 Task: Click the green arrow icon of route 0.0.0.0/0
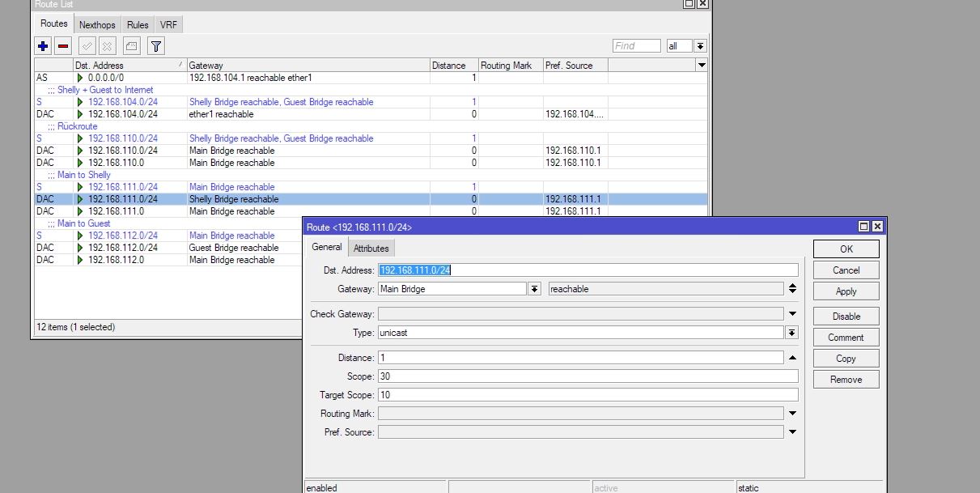[80, 78]
